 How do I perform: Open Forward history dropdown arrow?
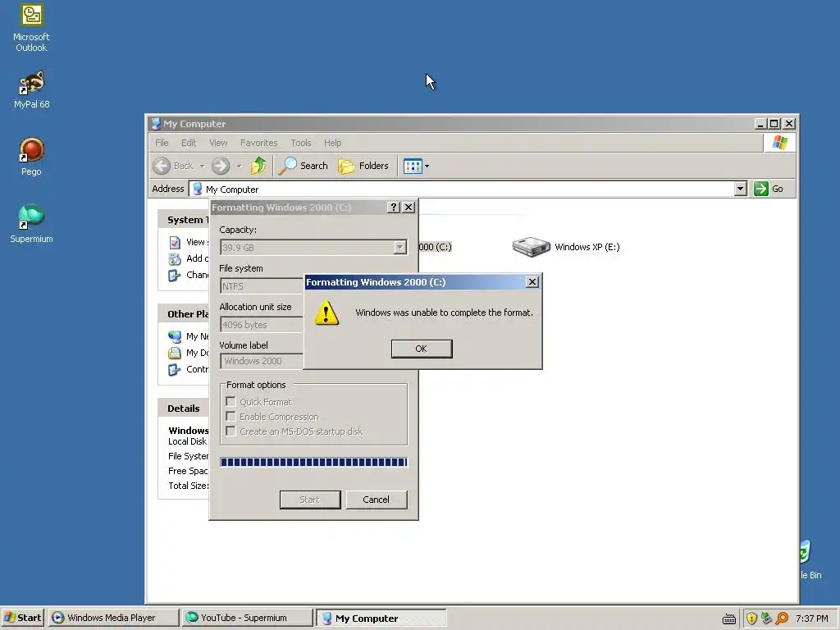click(x=239, y=166)
